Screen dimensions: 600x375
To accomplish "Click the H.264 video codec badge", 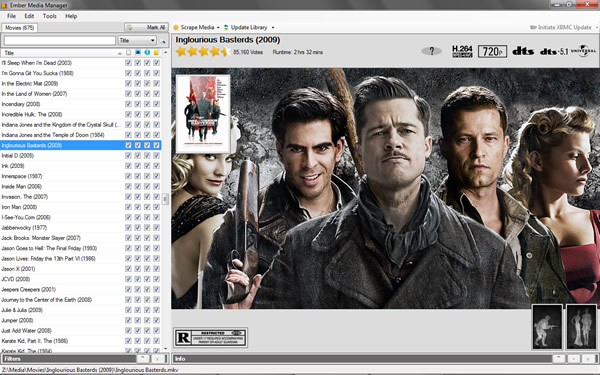I will [x=462, y=51].
